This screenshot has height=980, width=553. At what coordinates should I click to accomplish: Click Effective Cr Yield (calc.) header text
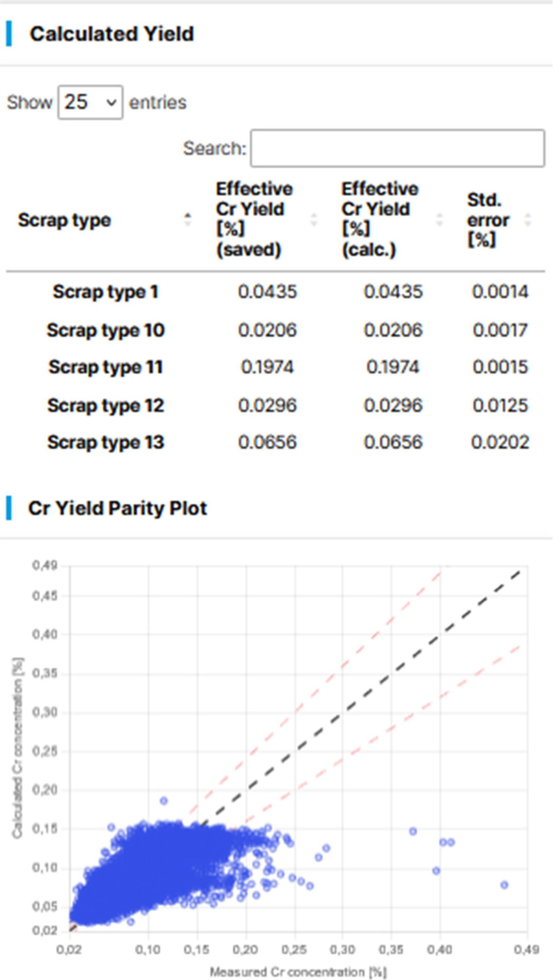pyautogui.click(x=379, y=219)
